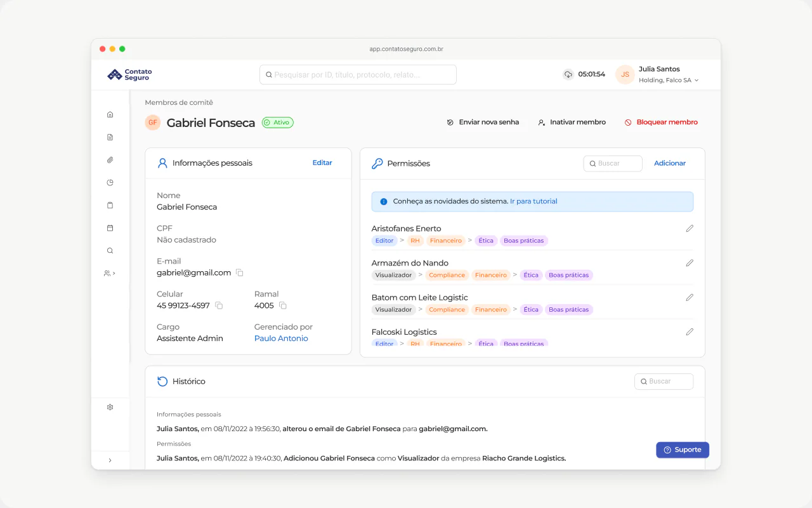
Task: Click the Ativo status badge
Action: (x=277, y=123)
